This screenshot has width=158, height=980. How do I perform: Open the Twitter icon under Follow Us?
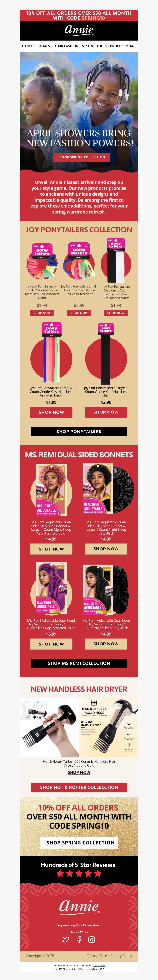point(66,939)
